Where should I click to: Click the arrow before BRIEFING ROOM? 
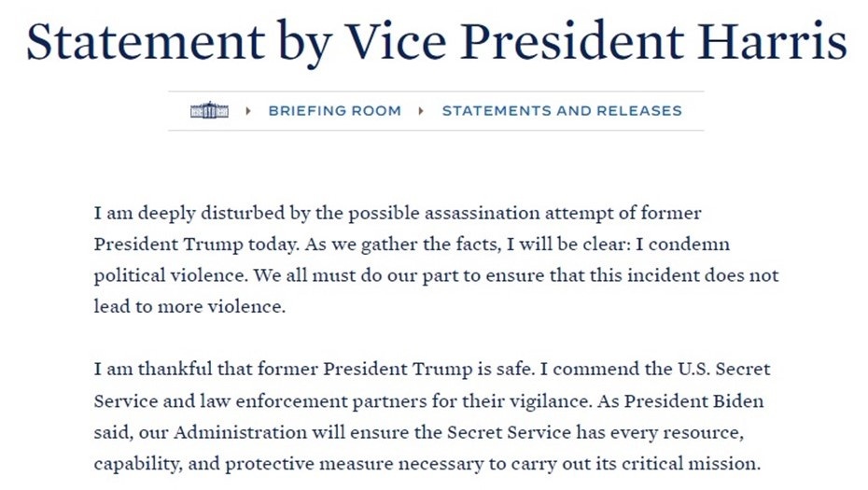(x=248, y=111)
